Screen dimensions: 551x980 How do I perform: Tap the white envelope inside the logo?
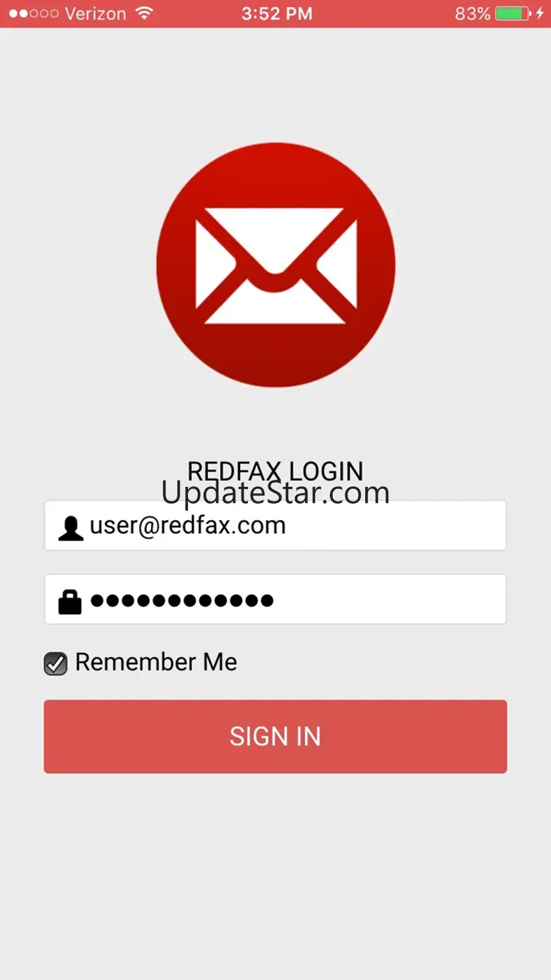(276, 266)
